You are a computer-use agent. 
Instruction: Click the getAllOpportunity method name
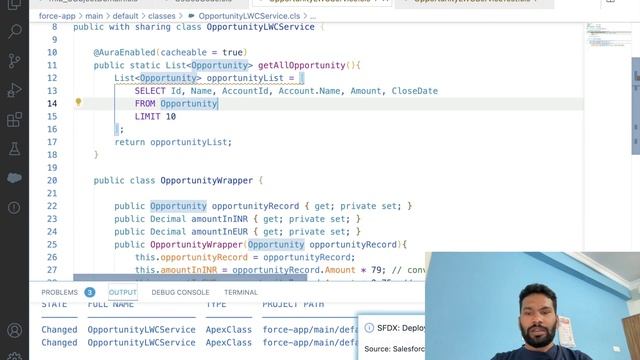point(302,65)
